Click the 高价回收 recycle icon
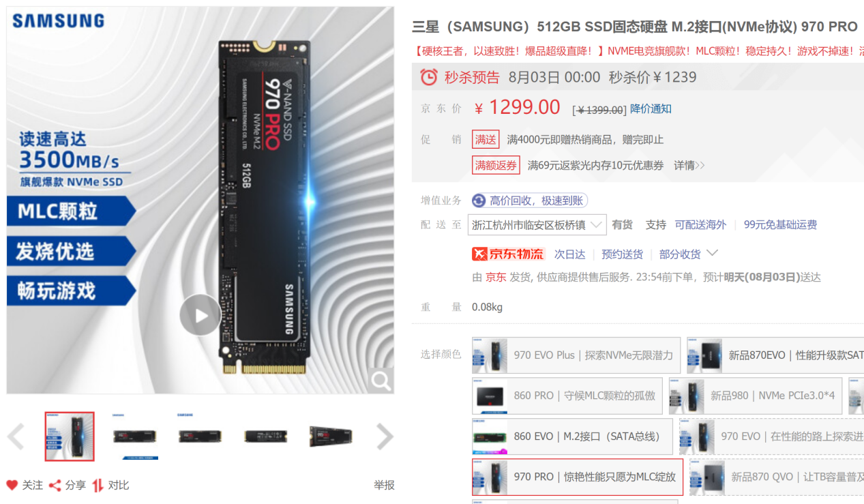 [x=479, y=201]
